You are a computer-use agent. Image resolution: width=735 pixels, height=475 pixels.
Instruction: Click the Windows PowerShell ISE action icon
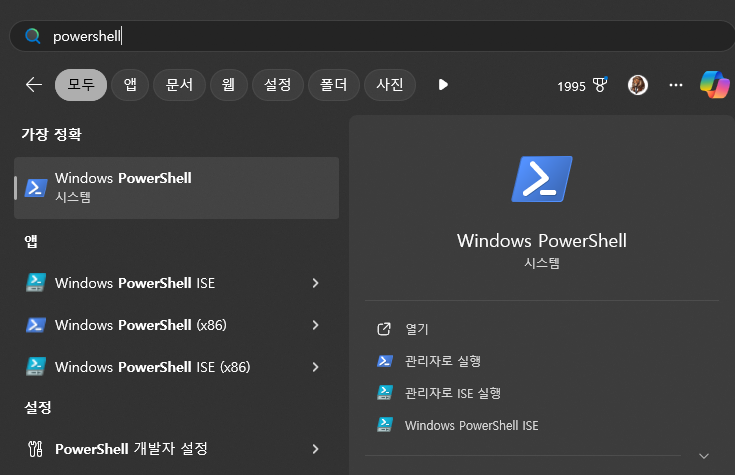pos(385,424)
